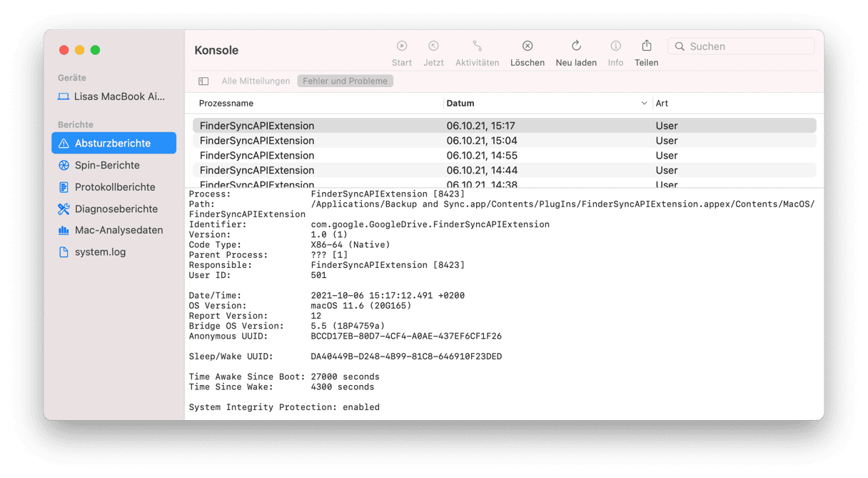
Task: Open the Teilen share icon
Action: tap(646, 46)
